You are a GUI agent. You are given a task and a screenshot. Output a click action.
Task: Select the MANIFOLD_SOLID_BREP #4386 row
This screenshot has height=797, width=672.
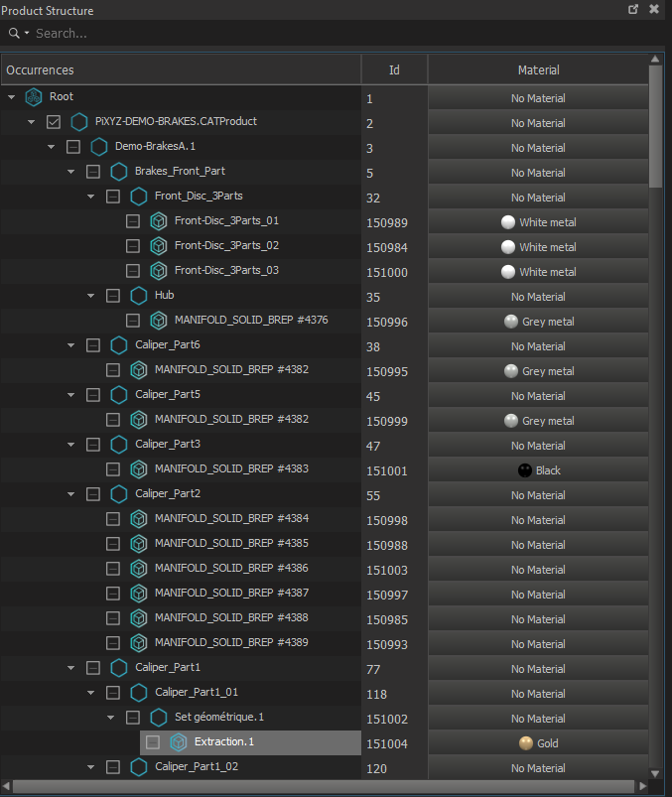click(x=181, y=569)
